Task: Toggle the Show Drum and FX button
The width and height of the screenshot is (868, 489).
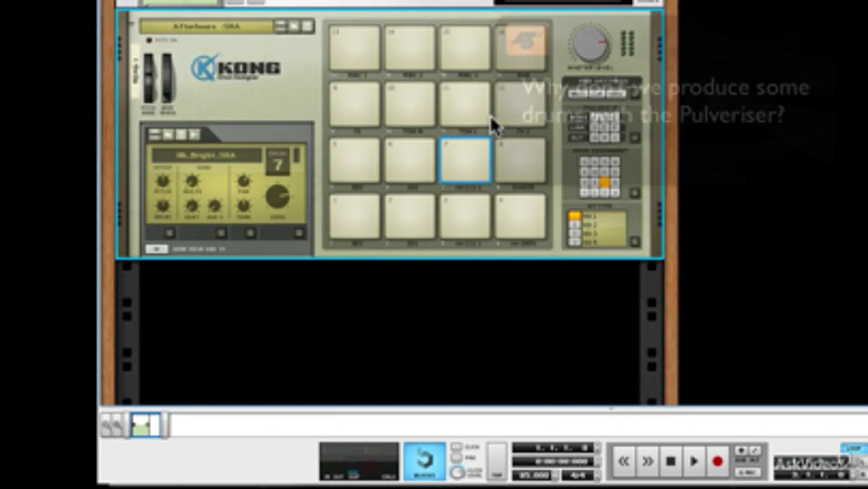Action: point(156,249)
